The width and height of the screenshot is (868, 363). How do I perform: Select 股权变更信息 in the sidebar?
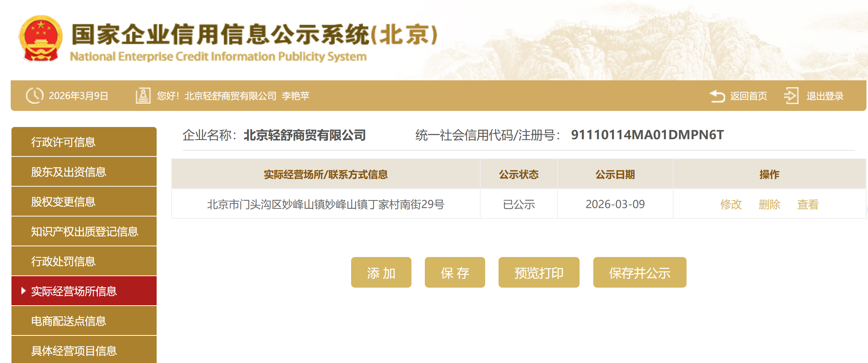pyautogui.click(x=84, y=202)
